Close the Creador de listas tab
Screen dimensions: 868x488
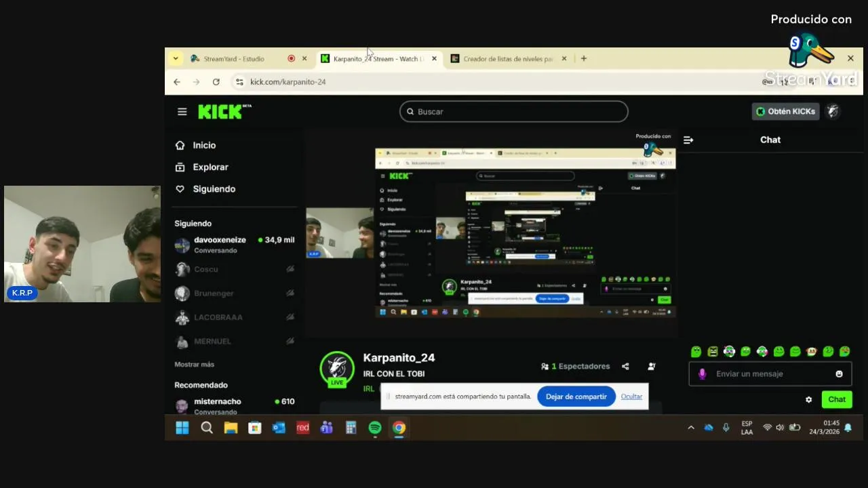coord(564,59)
